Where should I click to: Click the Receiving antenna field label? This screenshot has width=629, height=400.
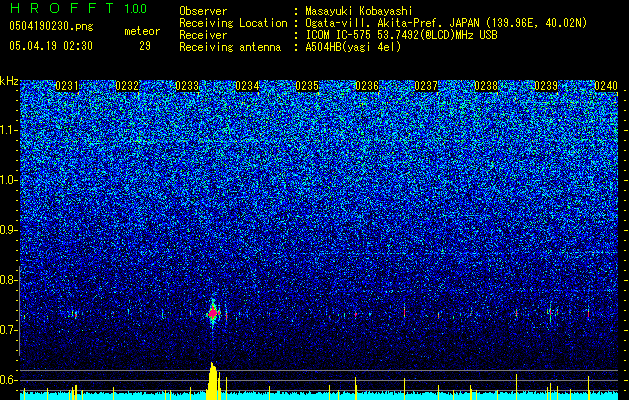pyautogui.click(x=230, y=47)
